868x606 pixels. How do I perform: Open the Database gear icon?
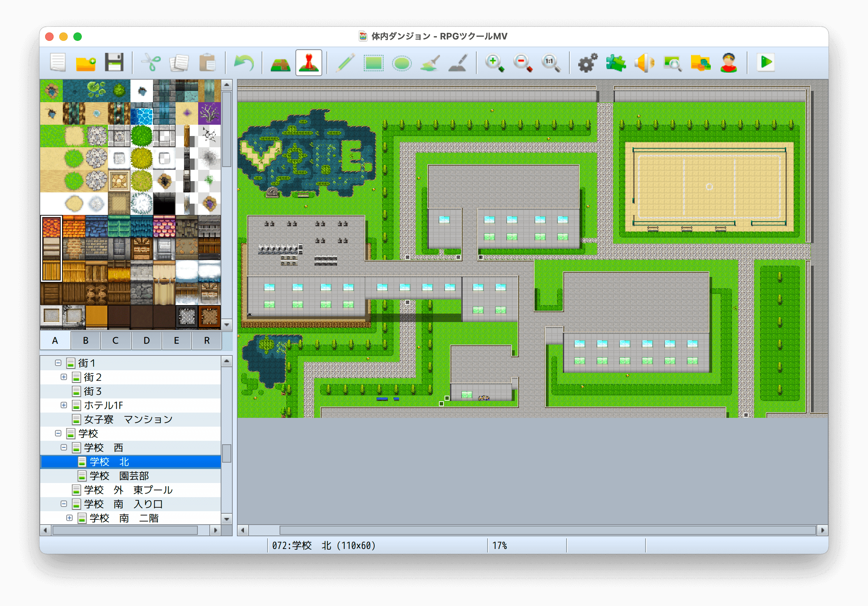click(587, 63)
